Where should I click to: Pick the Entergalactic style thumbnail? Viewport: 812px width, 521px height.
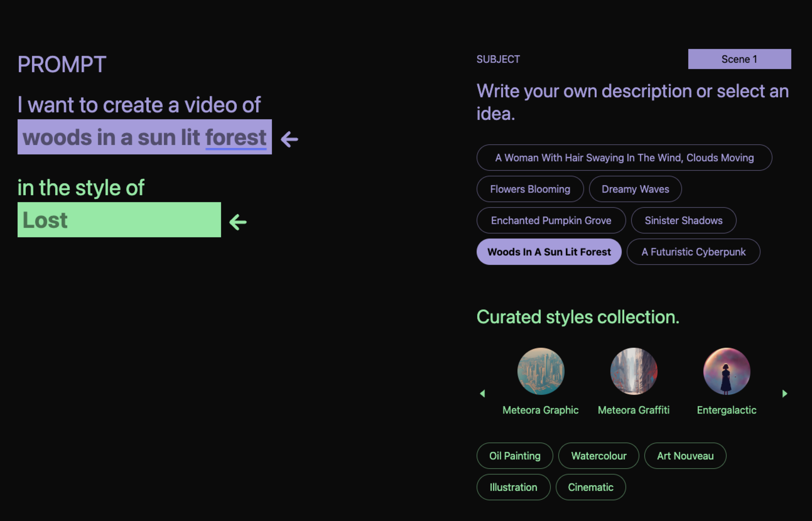tap(726, 371)
